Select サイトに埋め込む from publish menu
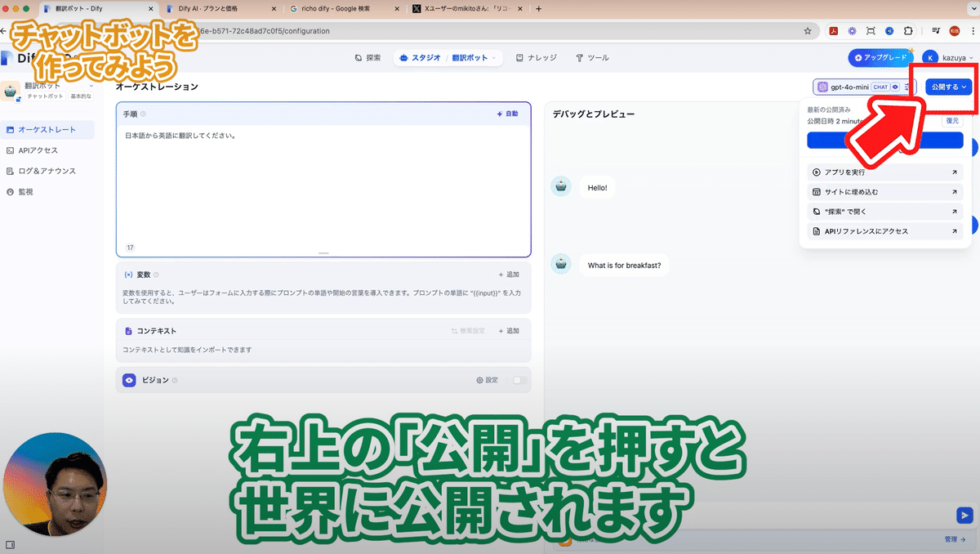980x554 pixels. 884,192
